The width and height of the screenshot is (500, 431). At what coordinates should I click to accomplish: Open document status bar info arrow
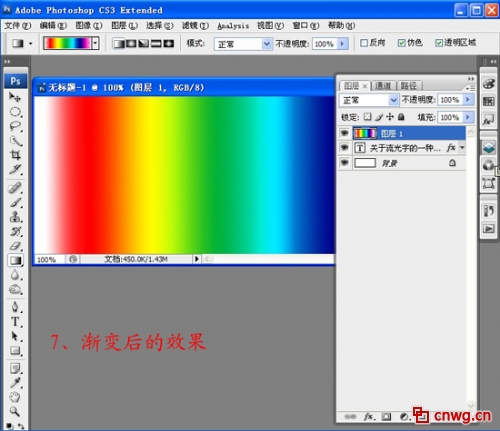click(197, 259)
